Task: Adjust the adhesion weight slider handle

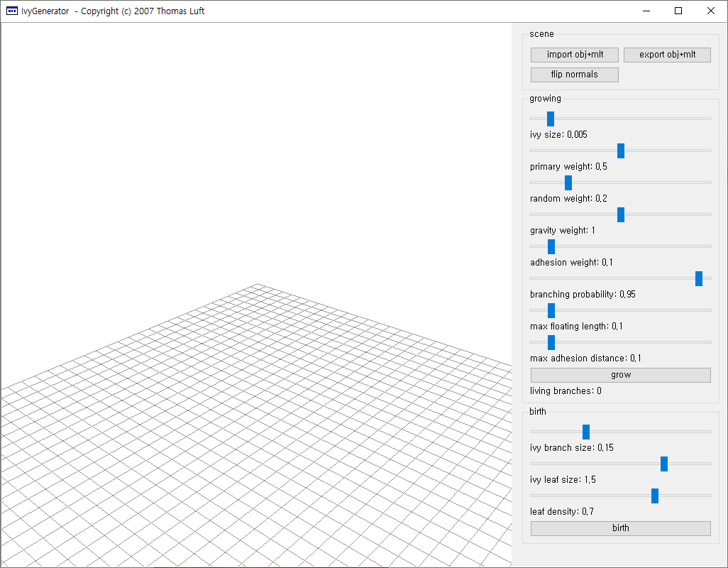Action: pyautogui.click(x=551, y=247)
